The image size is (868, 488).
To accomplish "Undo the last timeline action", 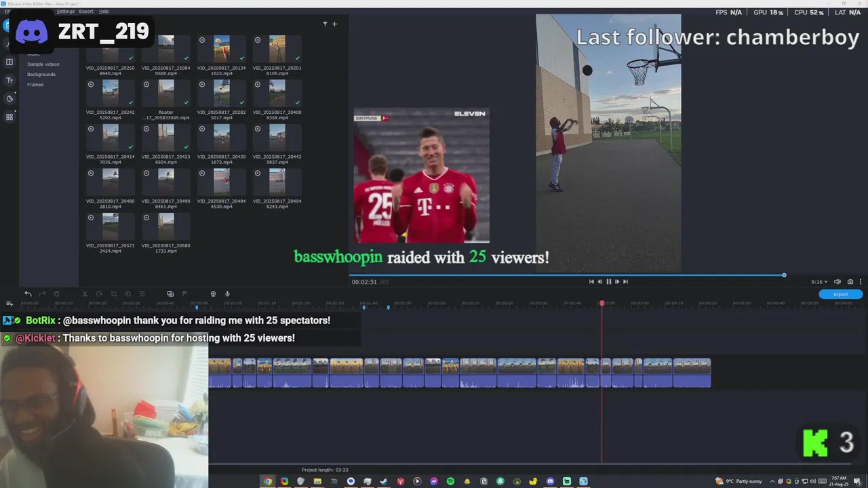I will [28, 293].
